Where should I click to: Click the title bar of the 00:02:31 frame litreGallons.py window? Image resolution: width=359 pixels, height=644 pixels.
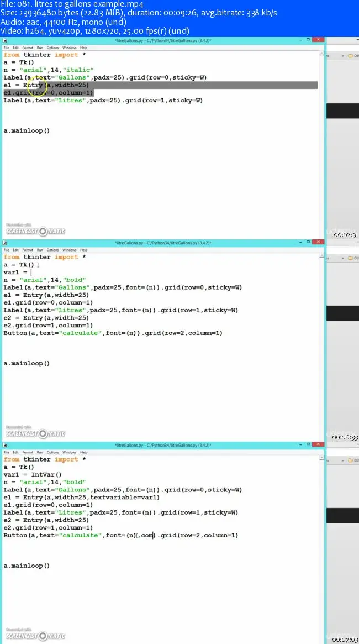click(x=163, y=41)
